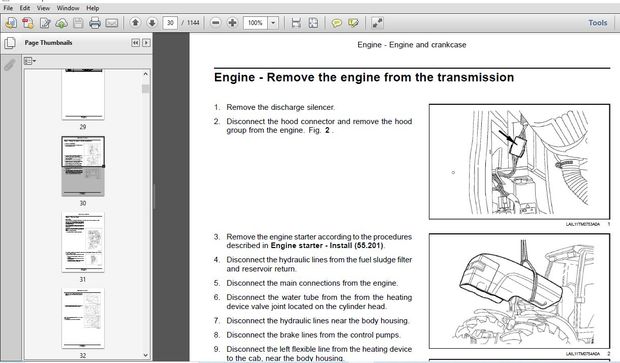Click the thumbnails scrollbar thumb
620x363 pixels.
click(146, 89)
